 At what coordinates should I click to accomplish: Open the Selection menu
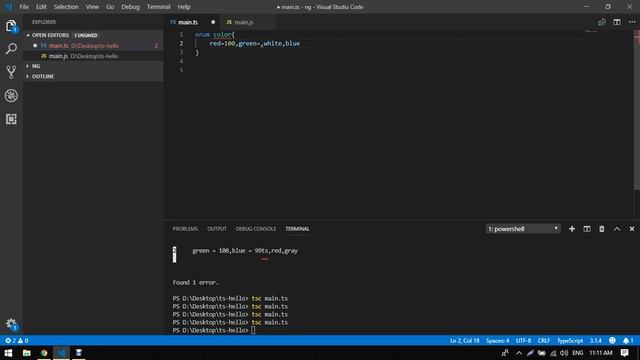point(66,7)
